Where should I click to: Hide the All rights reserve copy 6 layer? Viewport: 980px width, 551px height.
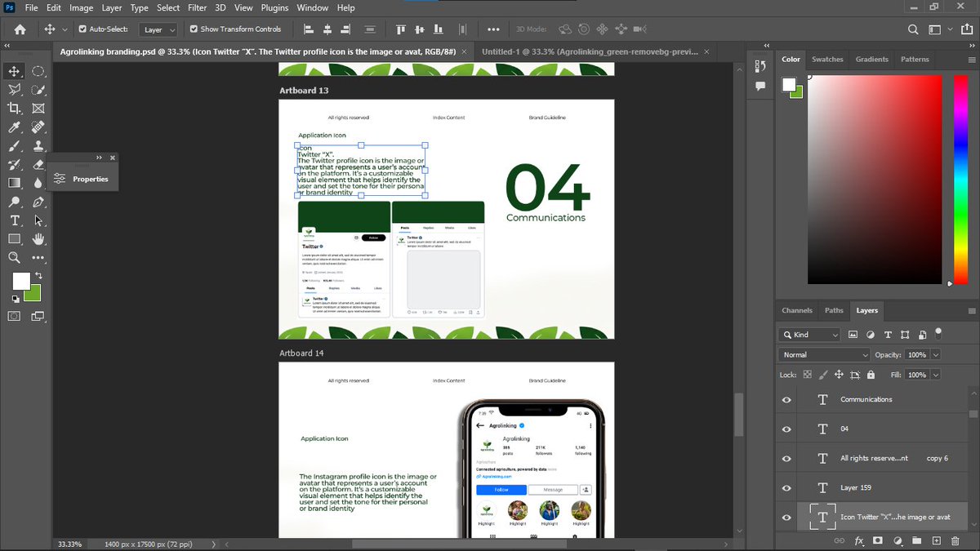coord(786,459)
